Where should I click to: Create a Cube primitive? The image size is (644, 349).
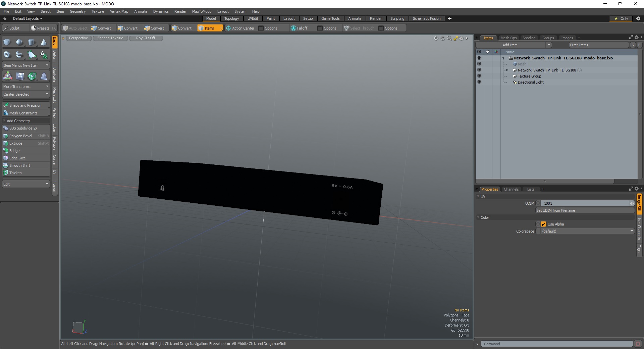coord(7,42)
